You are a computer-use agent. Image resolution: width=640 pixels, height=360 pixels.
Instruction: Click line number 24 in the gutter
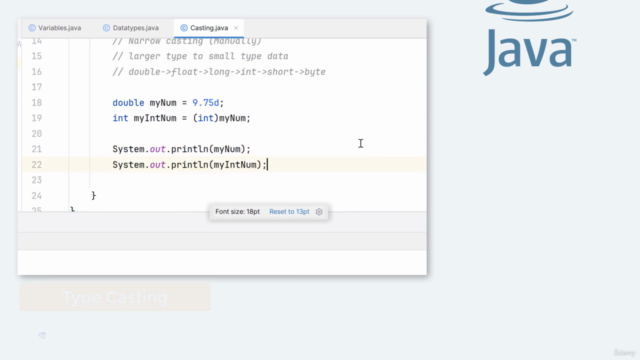pos(37,196)
